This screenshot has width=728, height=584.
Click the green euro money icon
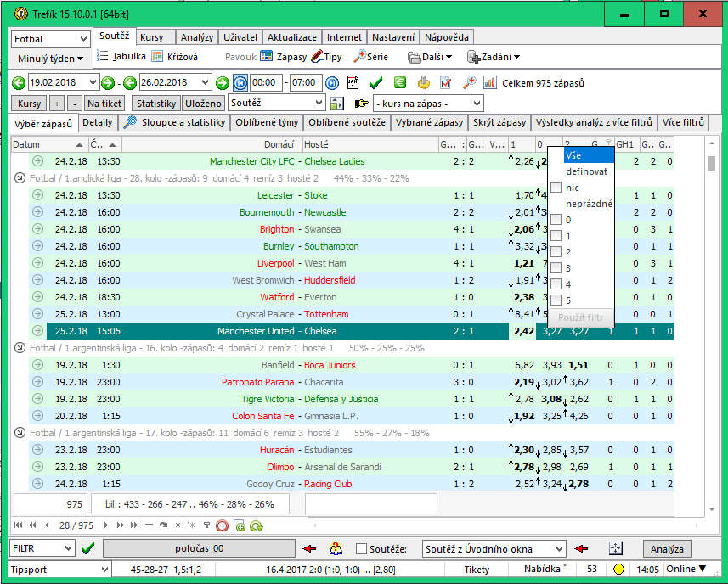click(400, 83)
